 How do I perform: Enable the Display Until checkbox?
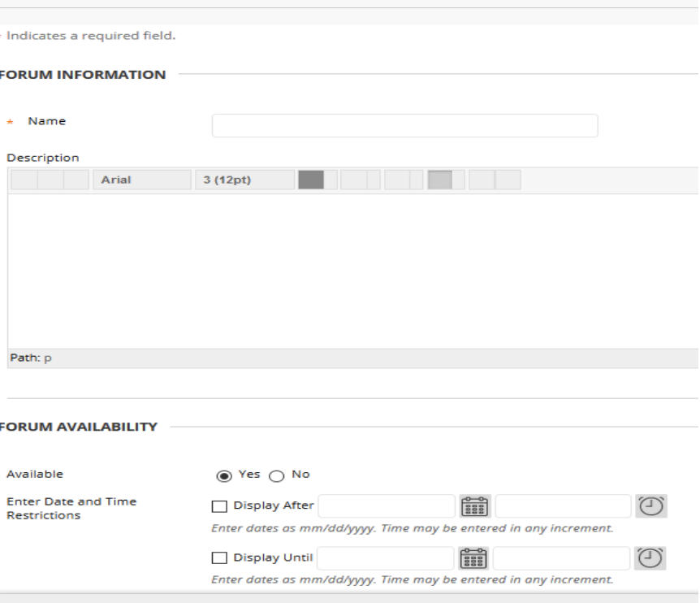point(218,558)
